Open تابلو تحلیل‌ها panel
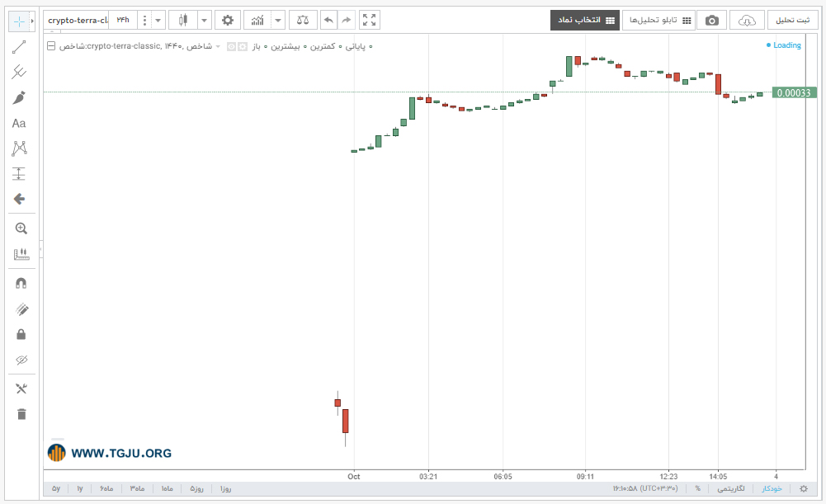Image resolution: width=826 pixels, height=504 pixels. tap(659, 21)
